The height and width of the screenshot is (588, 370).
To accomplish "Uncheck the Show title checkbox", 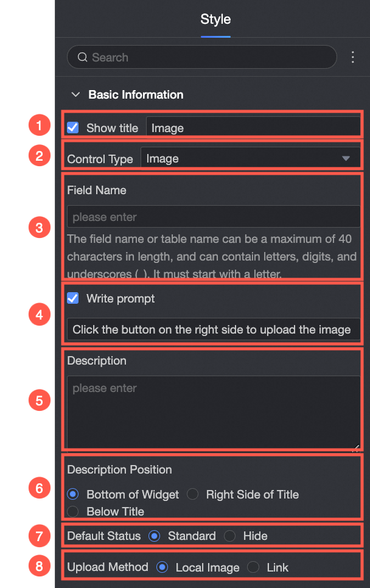I will [x=73, y=128].
